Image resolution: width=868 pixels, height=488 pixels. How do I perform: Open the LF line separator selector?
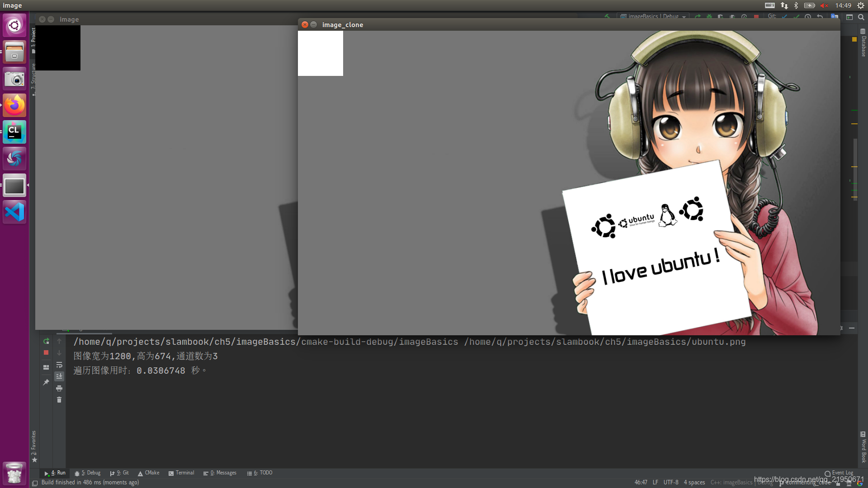click(655, 483)
